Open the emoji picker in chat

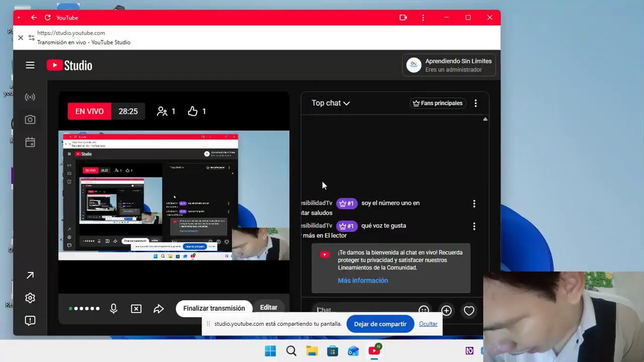pyautogui.click(x=424, y=310)
